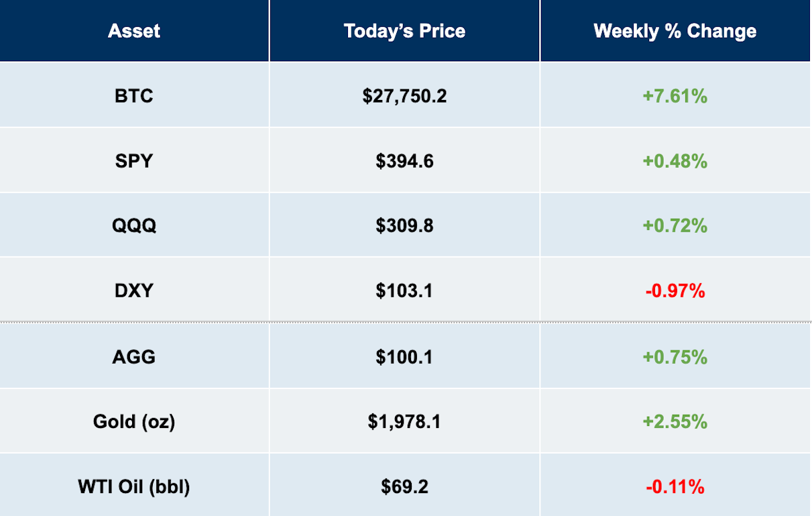This screenshot has width=812, height=516.
Task: Click the $1,978.1 gold price
Action: tap(404, 421)
